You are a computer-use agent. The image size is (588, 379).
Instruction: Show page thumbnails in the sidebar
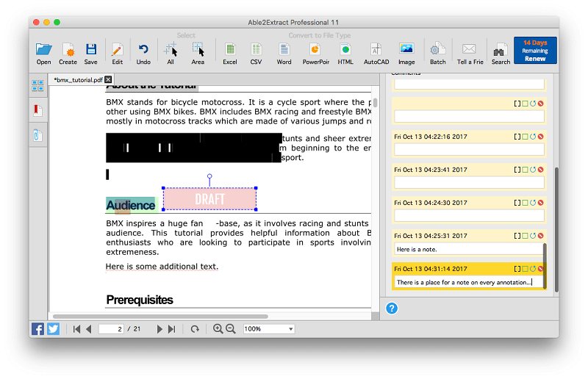37,86
